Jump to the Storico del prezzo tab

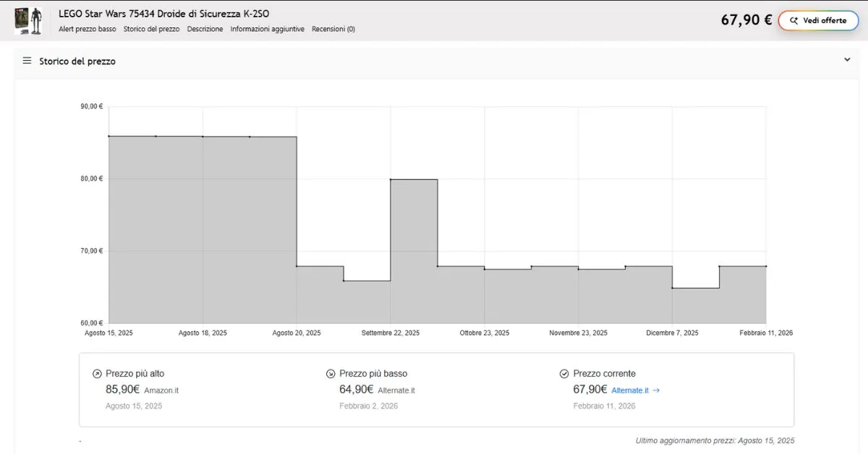coord(151,29)
